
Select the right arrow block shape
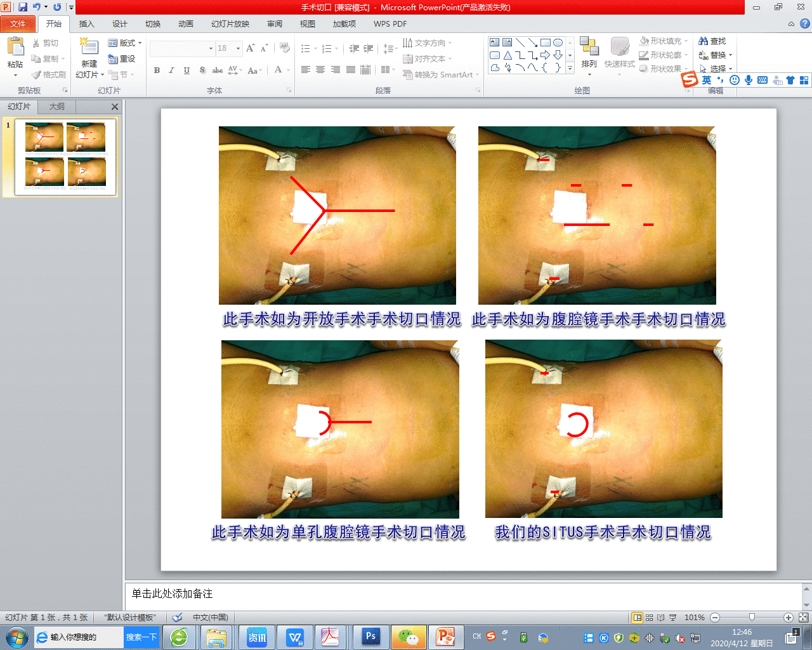coord(546,55)
